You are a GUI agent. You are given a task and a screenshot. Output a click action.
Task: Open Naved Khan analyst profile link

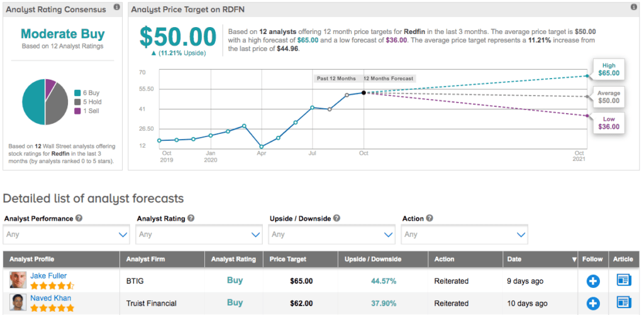50,298
